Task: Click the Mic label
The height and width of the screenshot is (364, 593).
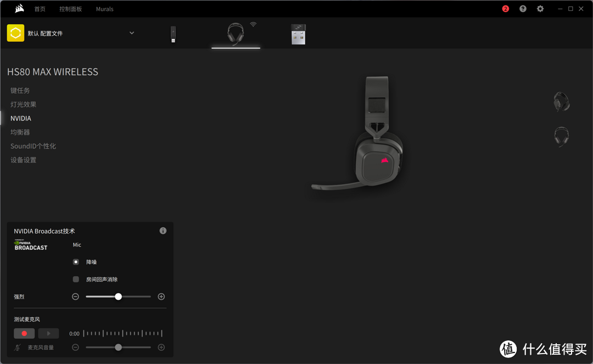Action: coord(77,244)
